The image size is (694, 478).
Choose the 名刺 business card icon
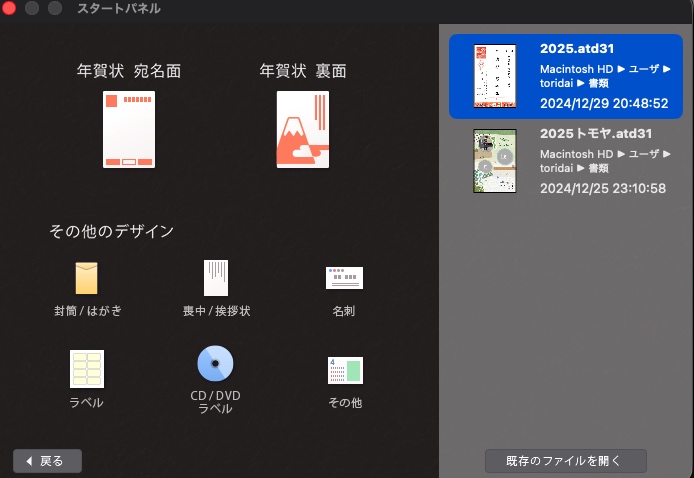point(344,278)
